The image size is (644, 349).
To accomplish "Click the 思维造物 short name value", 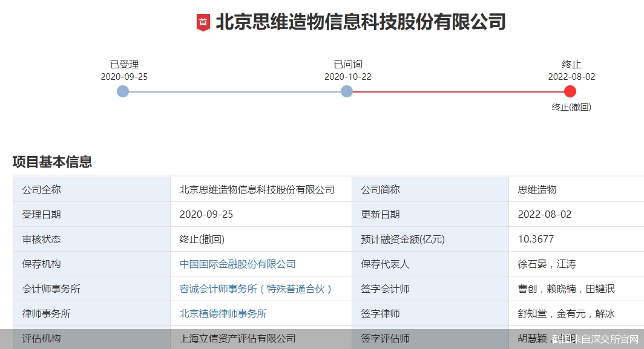I will (x=537, y=190).
